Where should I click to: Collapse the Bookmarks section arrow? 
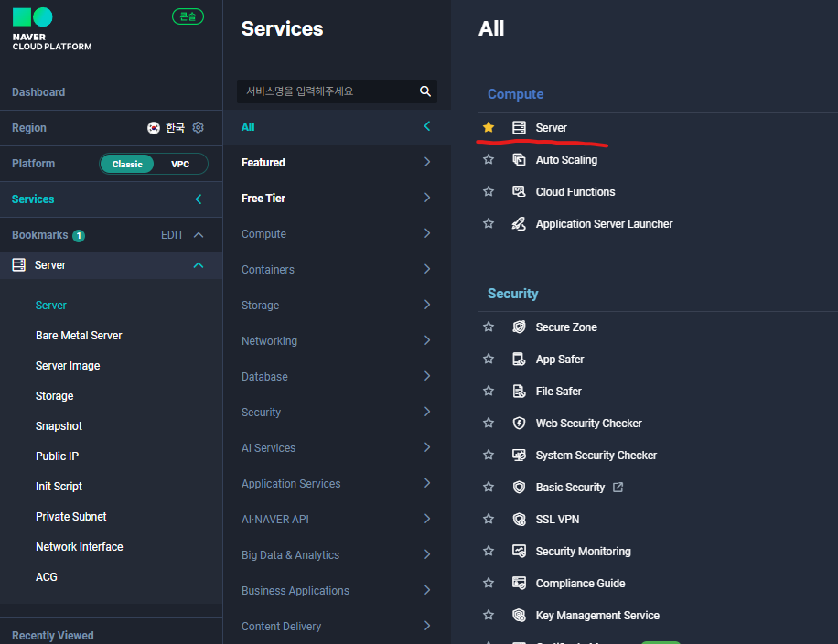click(199, 234)
